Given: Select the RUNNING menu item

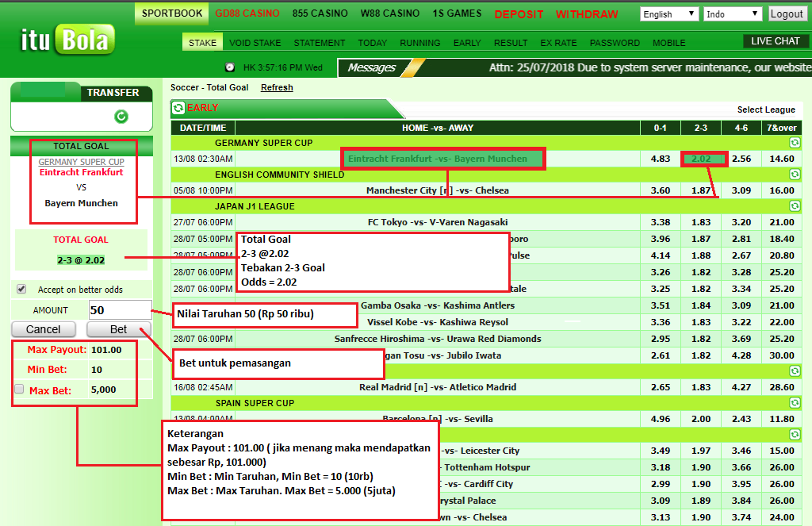Looking at the screenshot, I should click(420, 43).
